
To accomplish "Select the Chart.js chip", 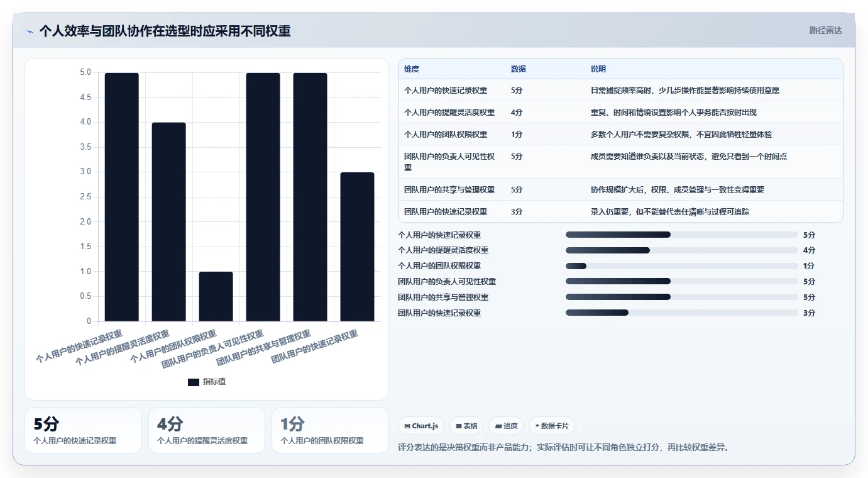I will pos(421,426).
